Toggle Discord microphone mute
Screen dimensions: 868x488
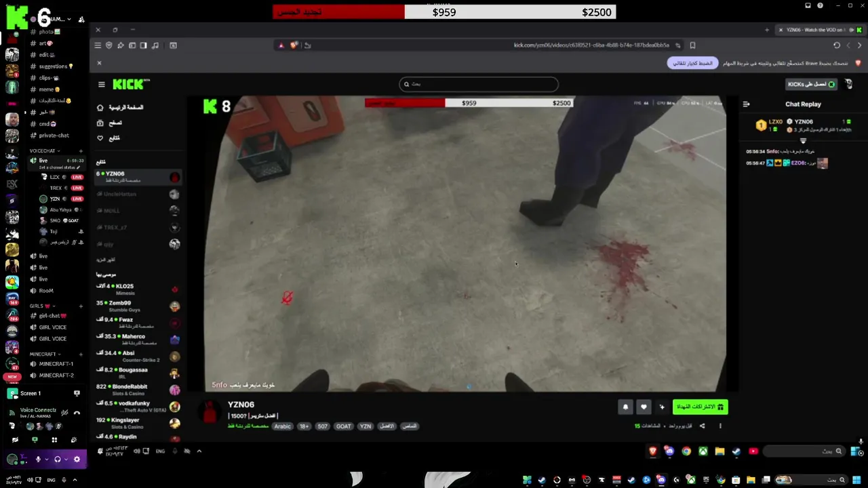[38, 459]
